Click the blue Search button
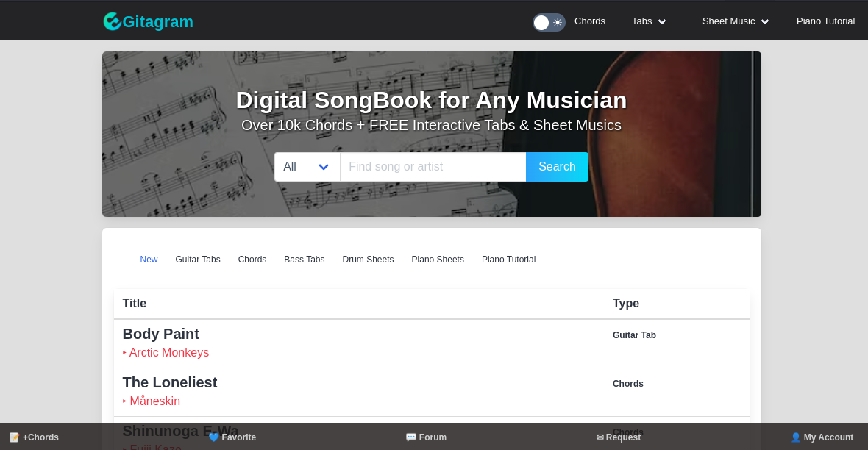This screenshot has width=868, height=450. [557, 167]
